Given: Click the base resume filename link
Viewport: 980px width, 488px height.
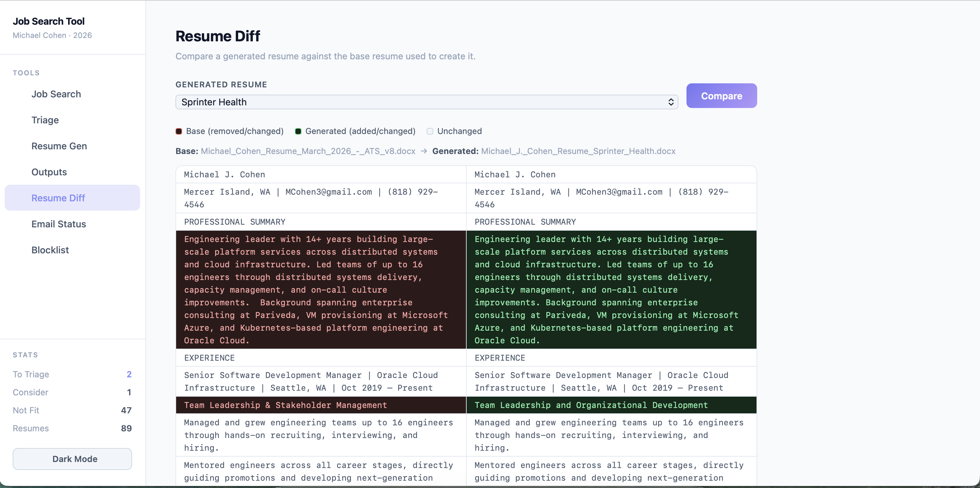Looking at the screenshot, I should pyautogui.click(x=308, y=151).
